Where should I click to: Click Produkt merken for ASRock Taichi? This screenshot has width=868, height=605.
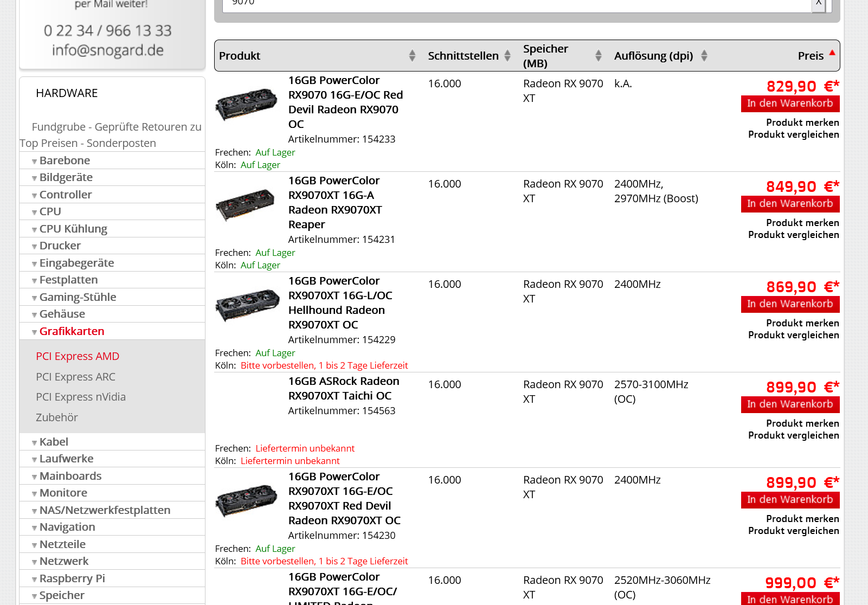[802, 423]
